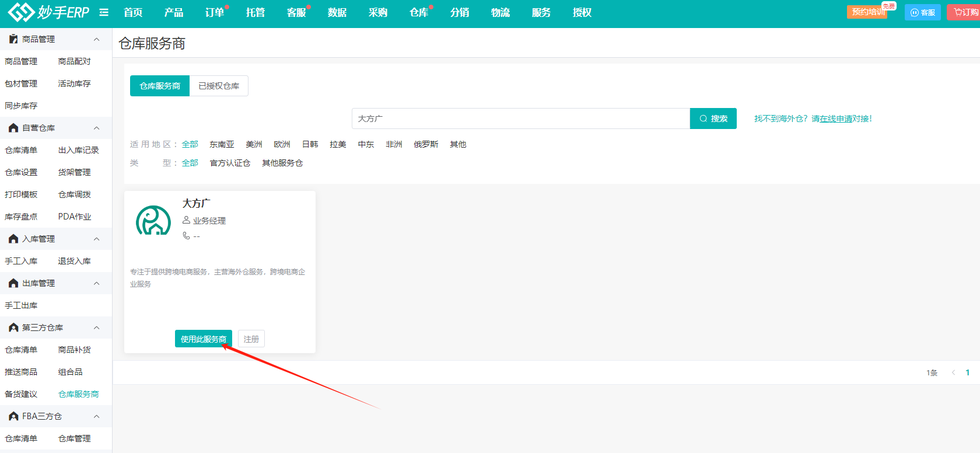Open the 托管 top menu
Image resolution: width=980 pixels, height=453 pixels.
256,12
